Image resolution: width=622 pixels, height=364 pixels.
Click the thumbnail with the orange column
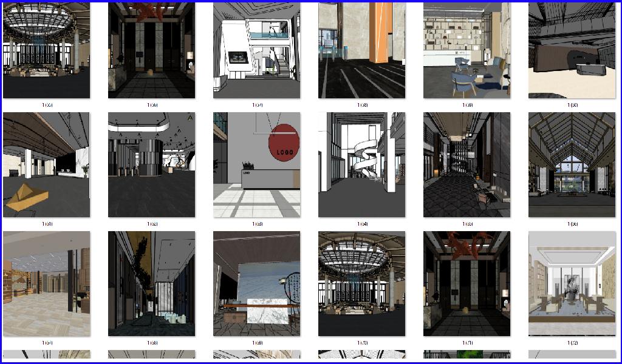pyautogui.click(x=362, y=50)
